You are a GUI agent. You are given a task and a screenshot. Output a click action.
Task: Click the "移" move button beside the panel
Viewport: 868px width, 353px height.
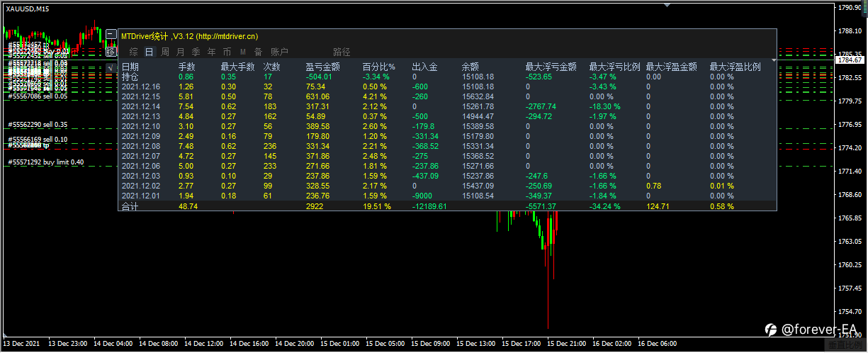111,52
